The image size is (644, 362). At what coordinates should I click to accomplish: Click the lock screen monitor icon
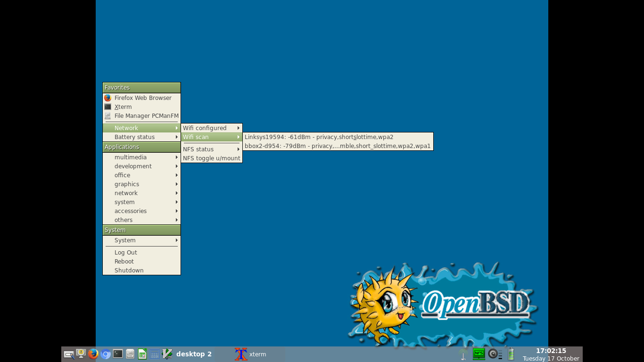pyautogui.click(x=81, y=354)
